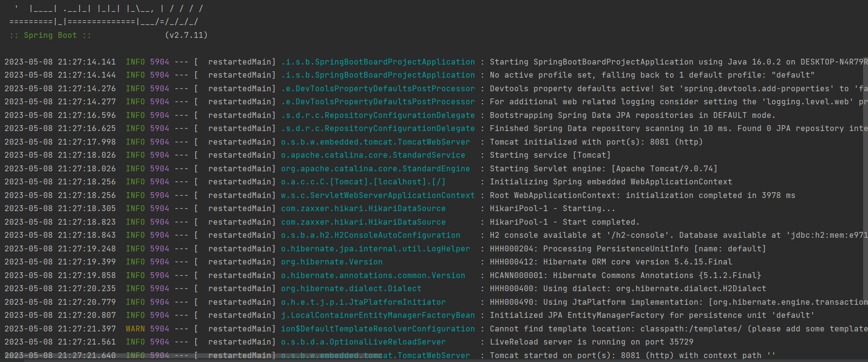Screen dimensions: 868x362
Task: Click message 'Starting Servlet engine: [Apache Tomcat/9.0.74]'
Action: pyautogui.click(x=604, y=168)
